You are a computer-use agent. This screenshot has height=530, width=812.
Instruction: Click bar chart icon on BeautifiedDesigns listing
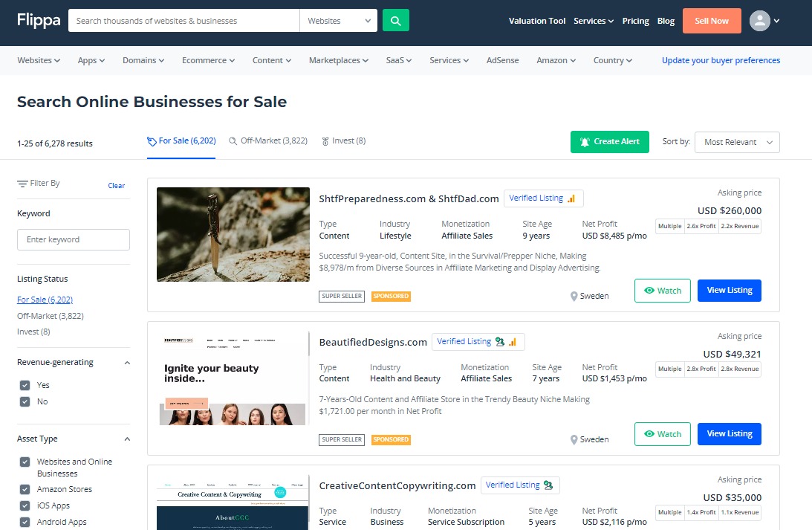pyautogui.click(x=513, y=342)
